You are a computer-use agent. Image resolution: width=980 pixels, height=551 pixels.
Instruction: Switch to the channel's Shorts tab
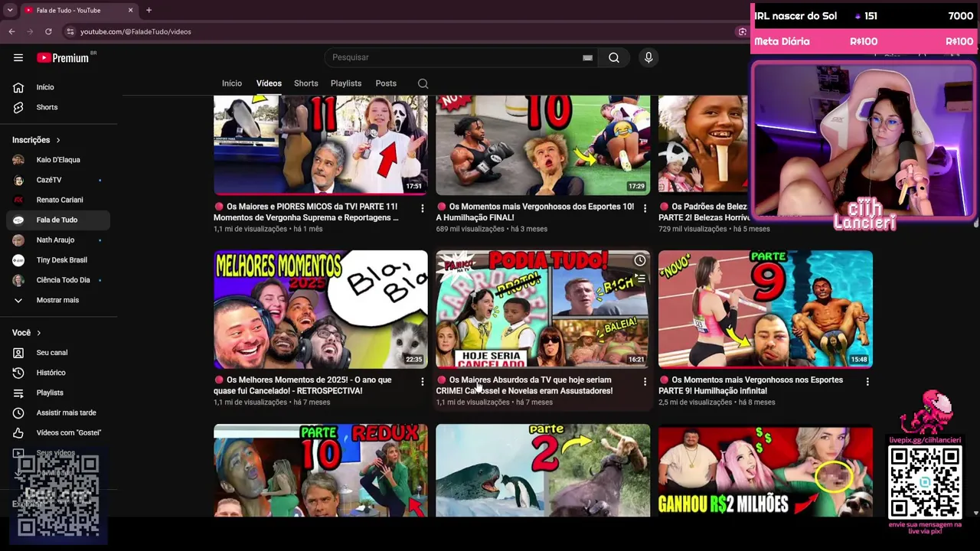(x=305, y=83)
